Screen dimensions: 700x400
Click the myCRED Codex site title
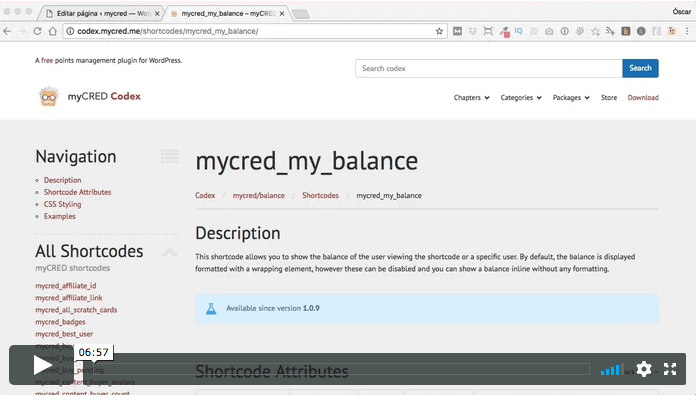(104, 96)
